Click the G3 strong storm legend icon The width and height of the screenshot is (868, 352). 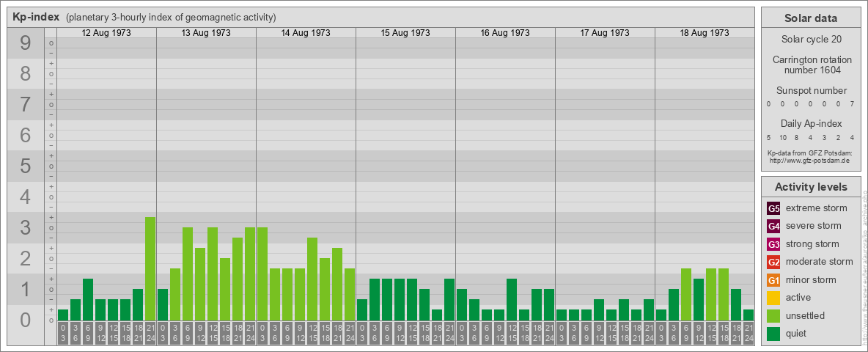(x=773, y=244)
